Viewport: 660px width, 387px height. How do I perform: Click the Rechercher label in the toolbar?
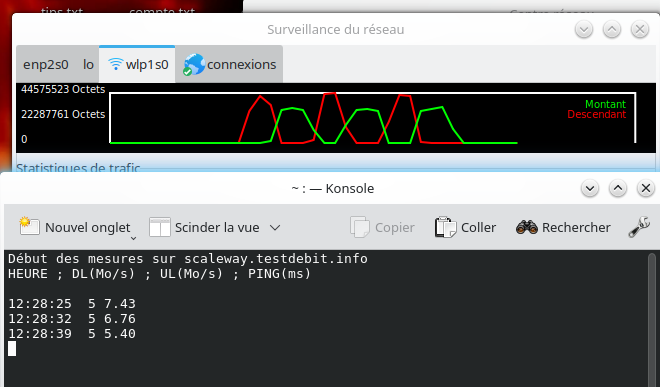576,227
